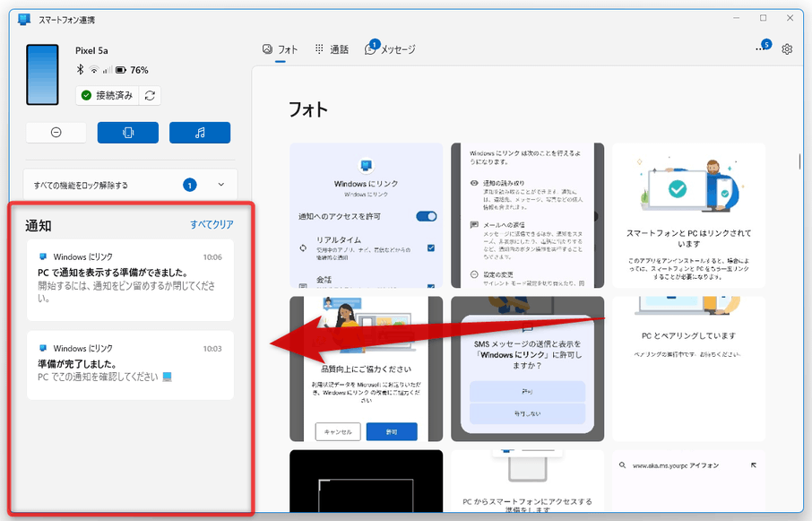
Task: Open the www.aka.ms.yourpc search photo thumbnail
Action: tap(688, 481)
